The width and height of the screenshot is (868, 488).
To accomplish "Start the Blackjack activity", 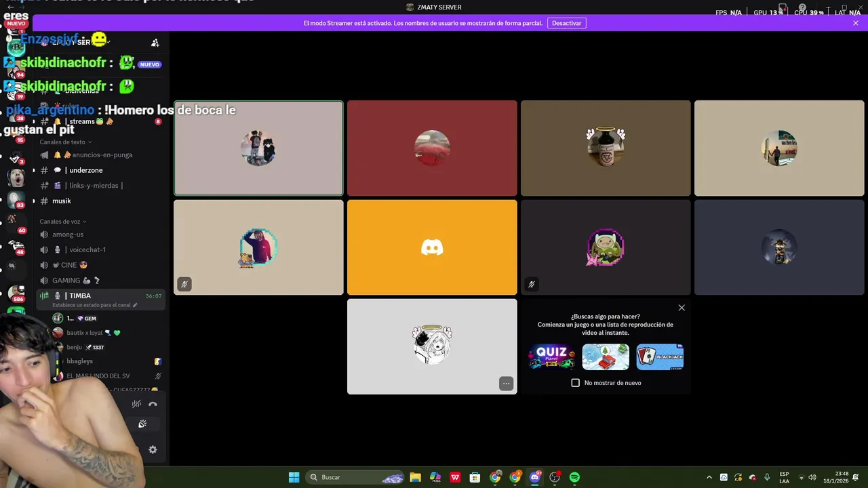I will click(660, 357).
